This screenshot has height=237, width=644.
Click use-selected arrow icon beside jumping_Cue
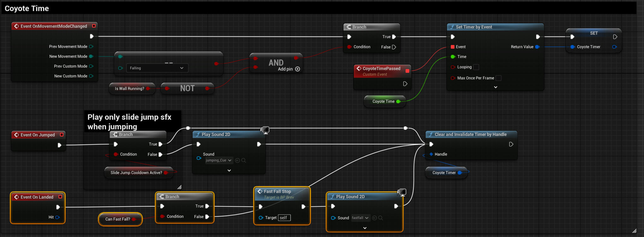coord(237,161)
